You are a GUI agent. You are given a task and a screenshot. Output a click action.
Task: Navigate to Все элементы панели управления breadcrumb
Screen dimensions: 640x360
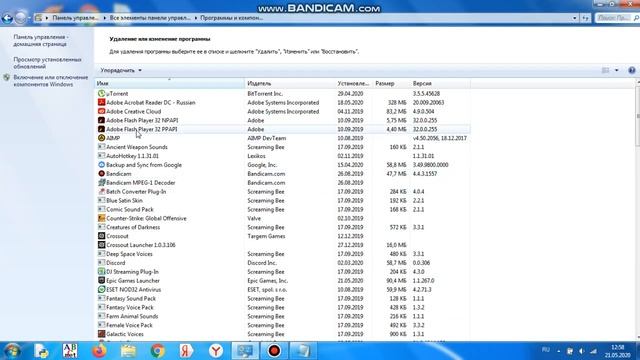coord(150,18)
